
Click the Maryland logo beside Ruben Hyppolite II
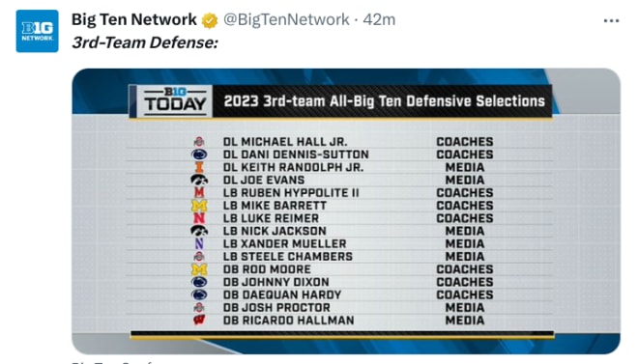click(199, 192)
